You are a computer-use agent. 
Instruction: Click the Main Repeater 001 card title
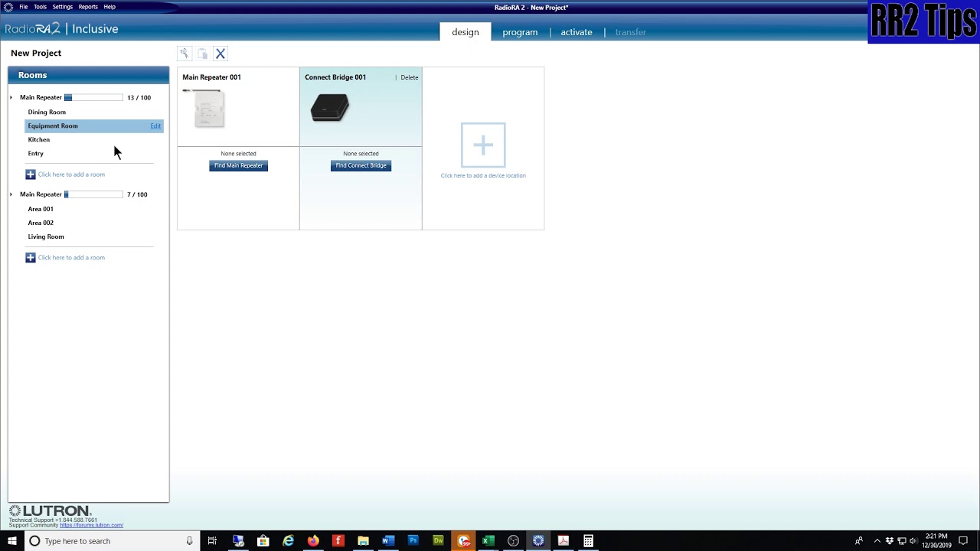point(211,77)
